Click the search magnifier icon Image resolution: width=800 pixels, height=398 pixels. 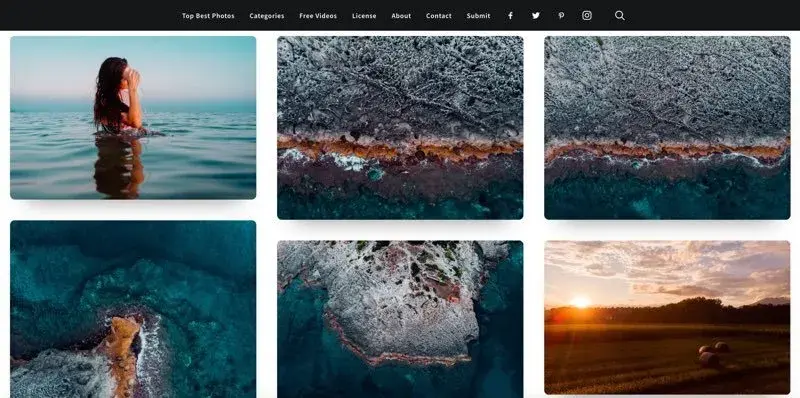coord(619,16)
